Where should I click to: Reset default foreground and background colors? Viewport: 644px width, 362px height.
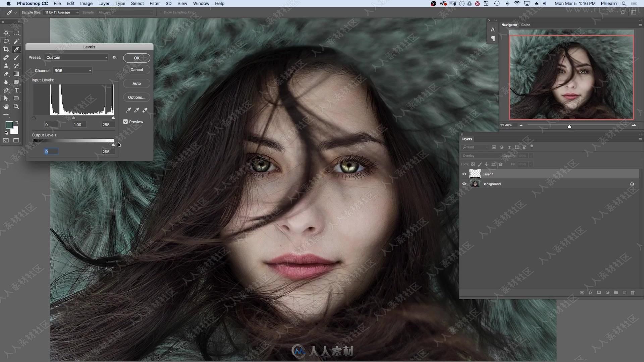pyautogui.click(x=6, y=133)
